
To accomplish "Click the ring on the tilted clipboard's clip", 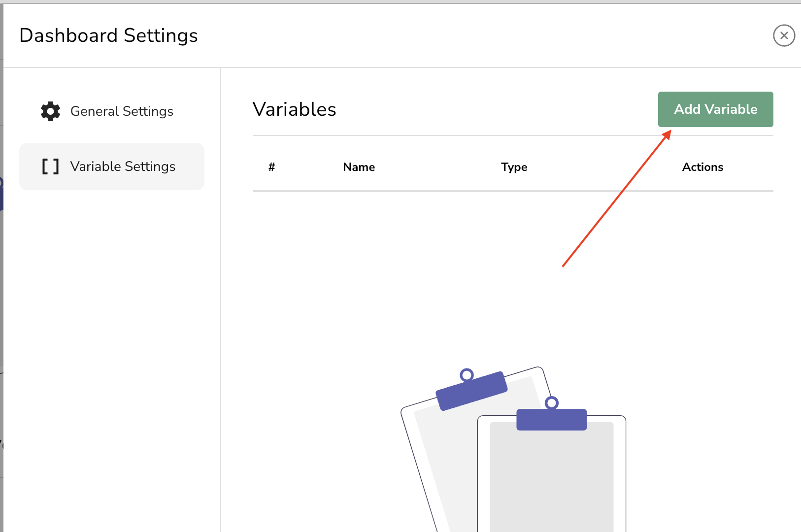I will [467, 375].
